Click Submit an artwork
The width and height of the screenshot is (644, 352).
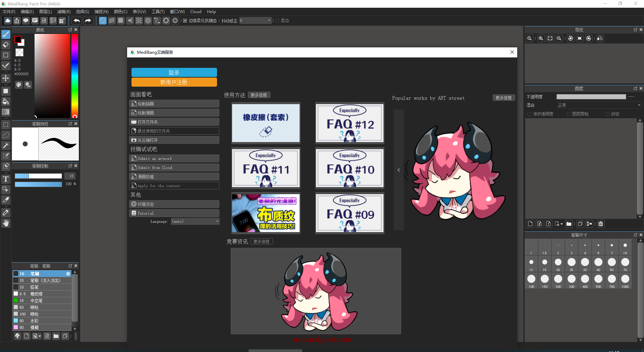click(x=174, y=159)
